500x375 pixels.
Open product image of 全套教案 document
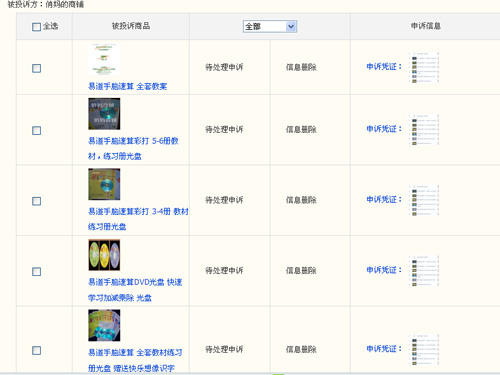(x=104, y=59)
